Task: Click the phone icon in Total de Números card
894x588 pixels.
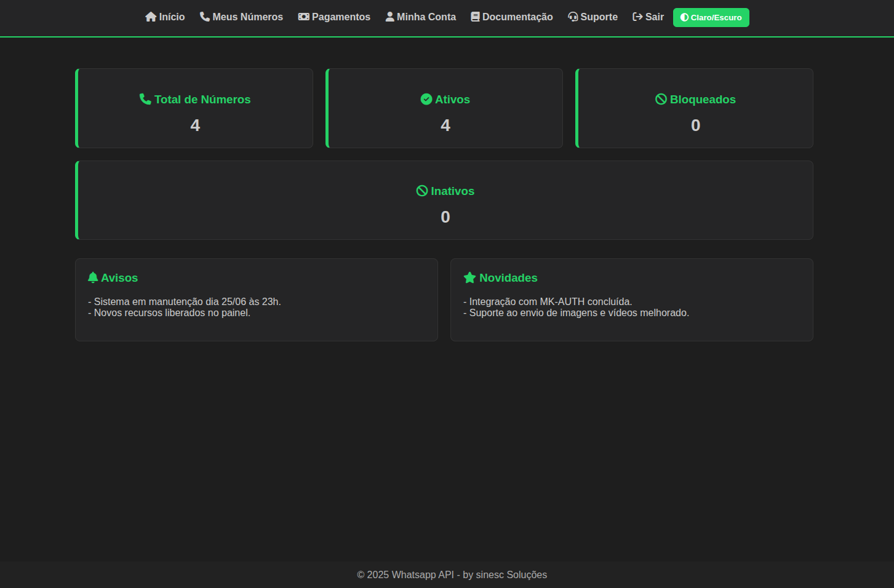Action: click(145, 99)
